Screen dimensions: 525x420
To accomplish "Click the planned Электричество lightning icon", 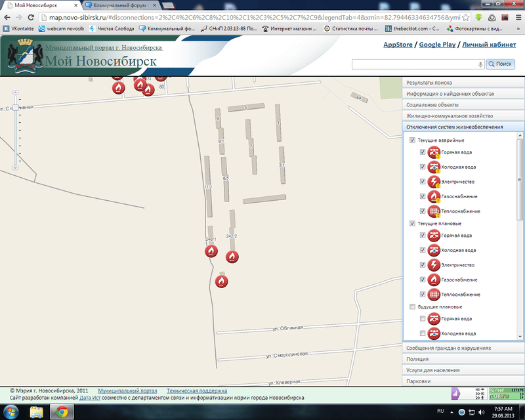I will click(434, 265).
